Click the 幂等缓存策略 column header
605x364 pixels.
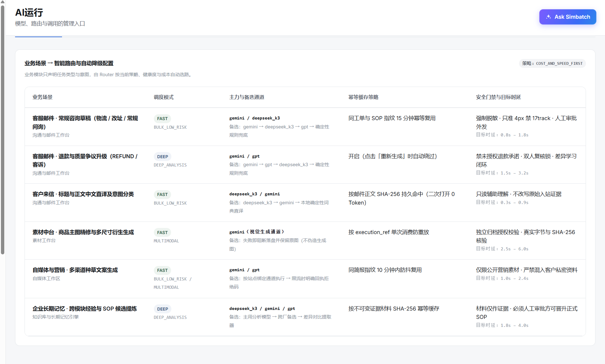pyautogui.click(x=363, y=97)
